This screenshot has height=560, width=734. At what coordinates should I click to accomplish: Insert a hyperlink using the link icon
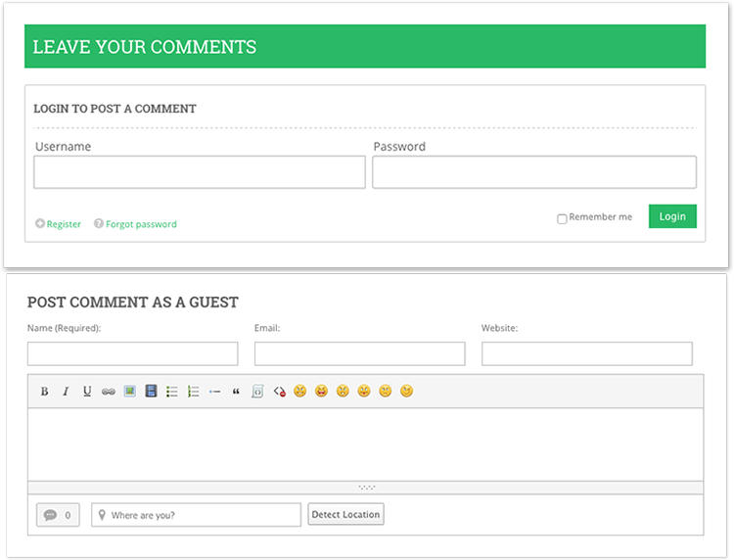click(x=109, y=392)
